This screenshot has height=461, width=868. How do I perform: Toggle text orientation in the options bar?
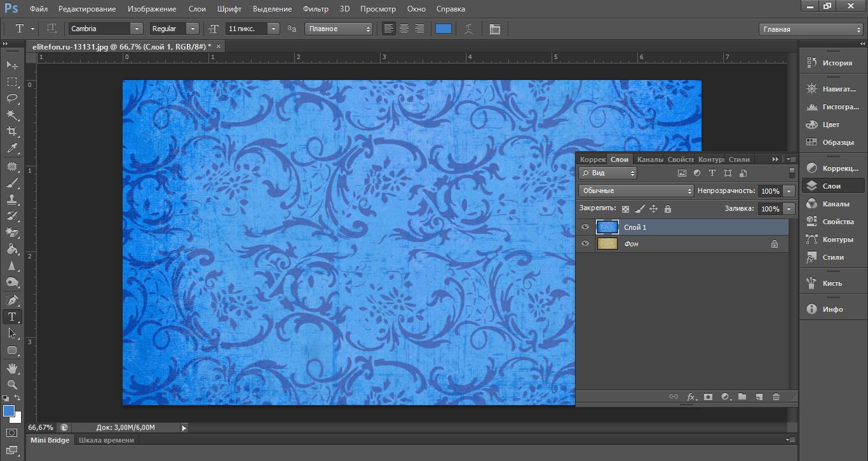(x=52, y=29)
